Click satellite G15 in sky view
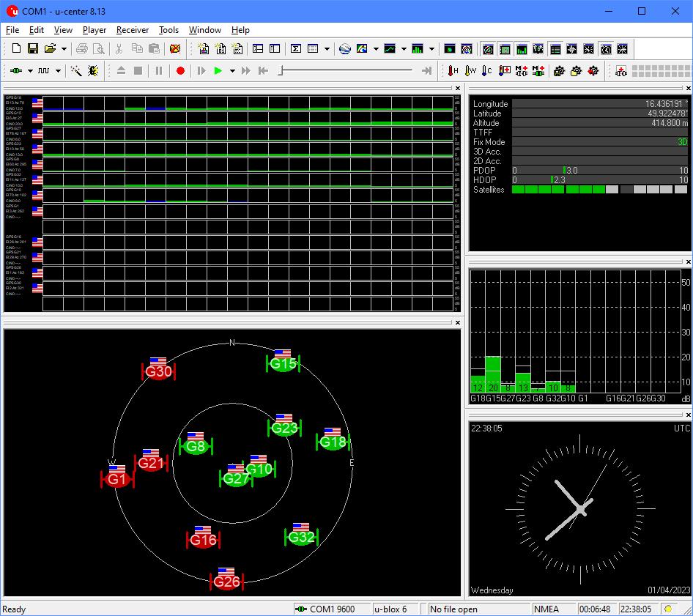 283,363
